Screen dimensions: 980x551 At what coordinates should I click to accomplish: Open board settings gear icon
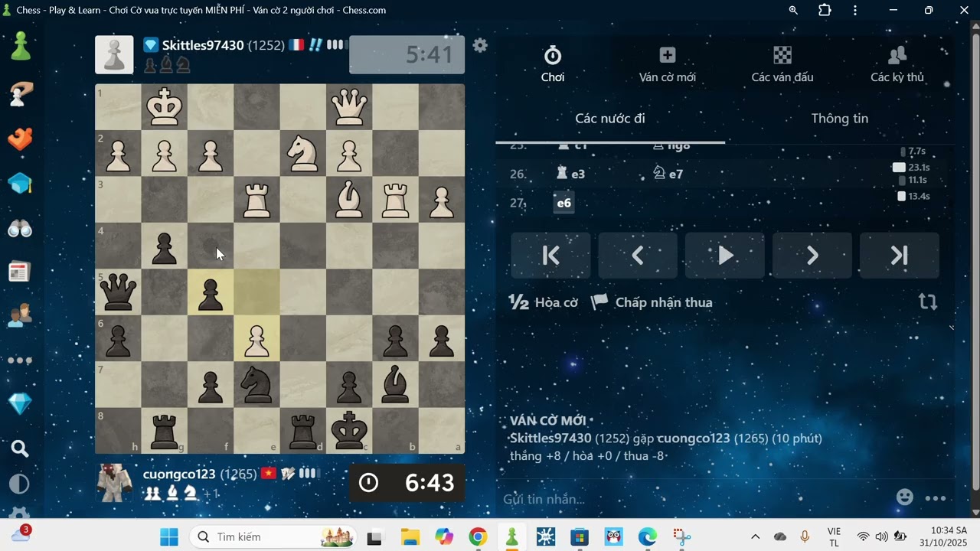[480, 45]
